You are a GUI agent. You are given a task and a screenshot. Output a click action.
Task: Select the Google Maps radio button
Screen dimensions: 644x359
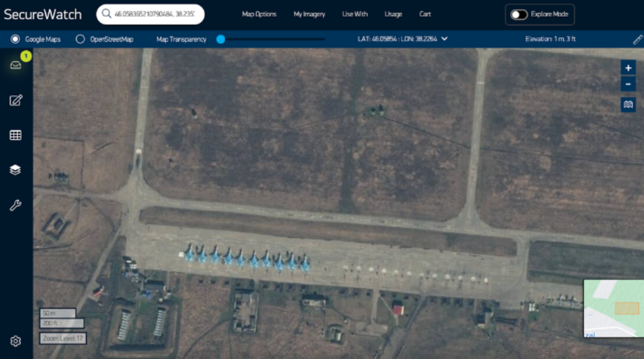click(x=15, y=39)
